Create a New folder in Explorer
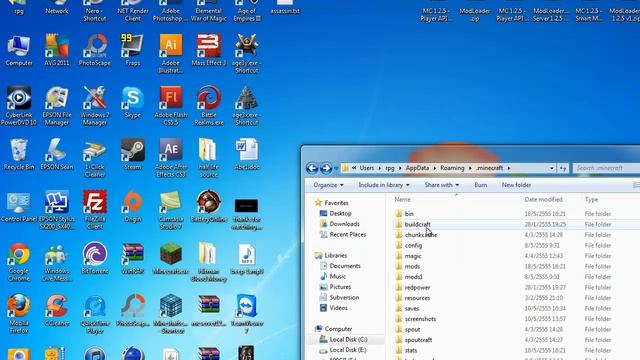The height and width of the screenshot is (360, 640). 516,185
